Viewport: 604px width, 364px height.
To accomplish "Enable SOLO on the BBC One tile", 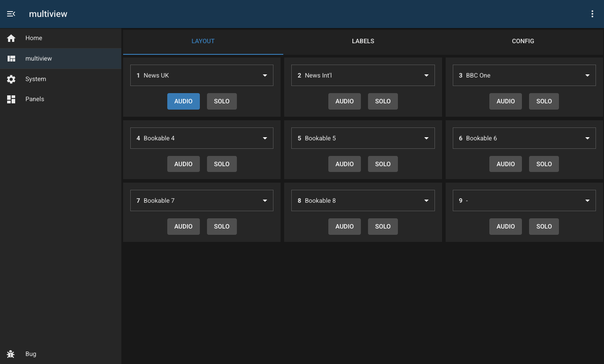I will click(x=544, y=101).
